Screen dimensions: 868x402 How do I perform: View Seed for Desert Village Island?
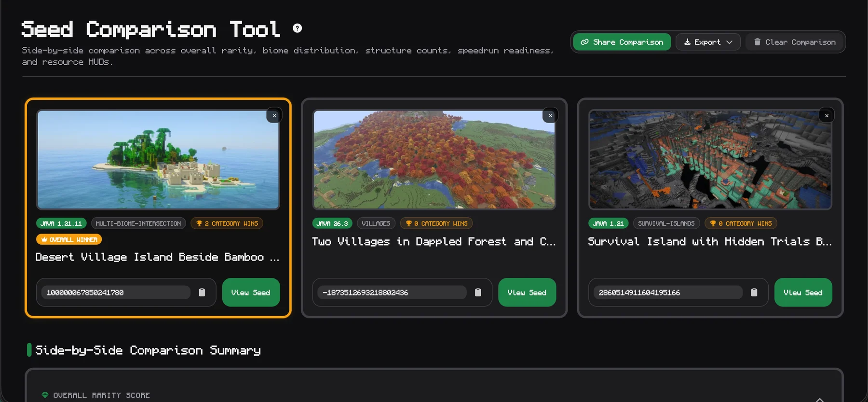(x=251, y=292)
